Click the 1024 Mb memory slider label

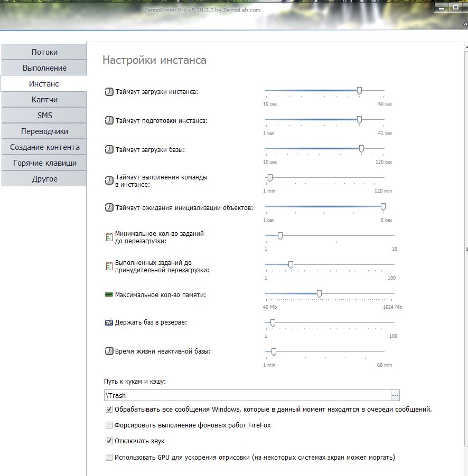[x=392, y=307]
